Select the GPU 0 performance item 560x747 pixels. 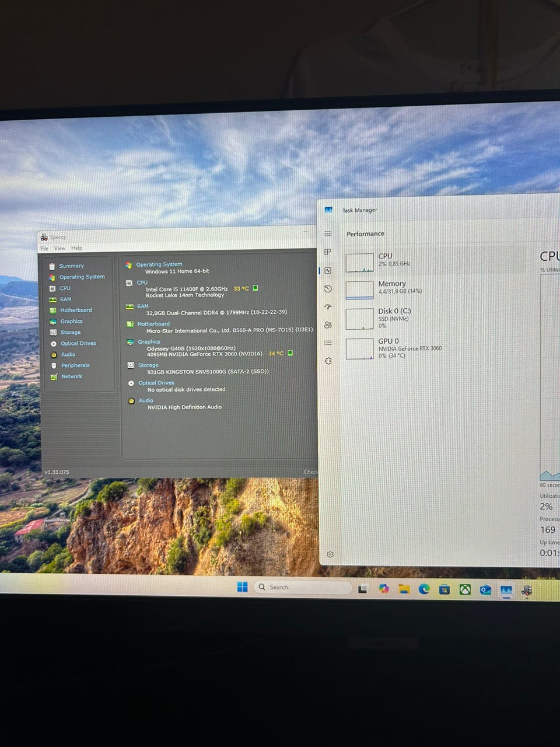(x=435, y=348)
